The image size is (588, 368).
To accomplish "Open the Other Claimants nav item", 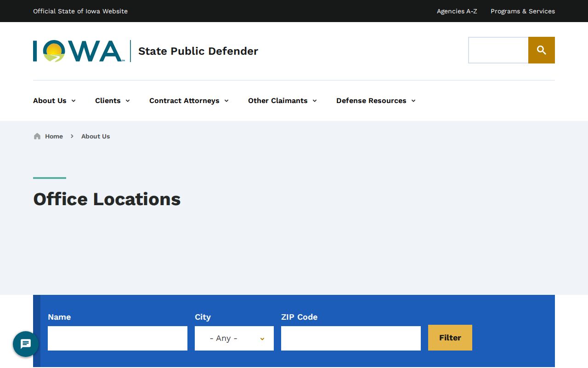I will (278, 101).
